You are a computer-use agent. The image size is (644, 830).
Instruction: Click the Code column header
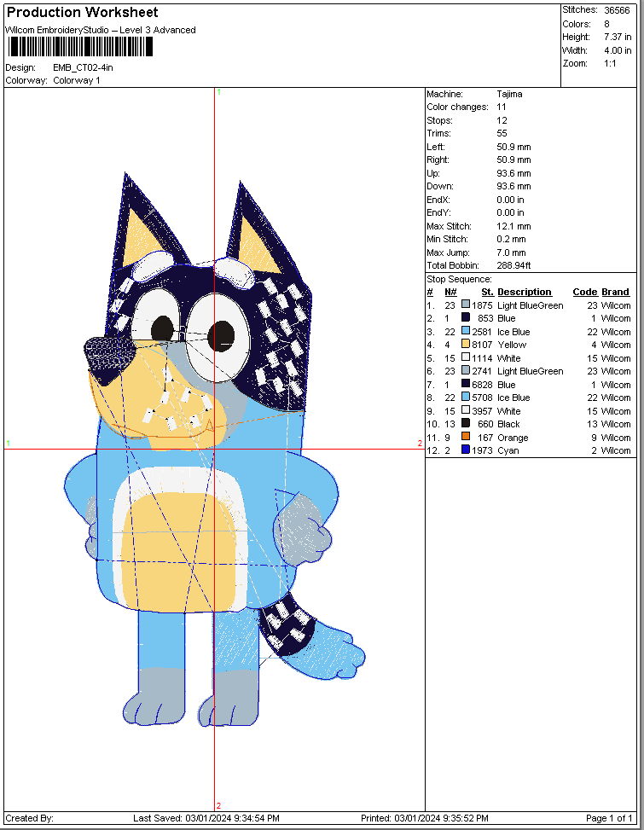coord(585,292)
